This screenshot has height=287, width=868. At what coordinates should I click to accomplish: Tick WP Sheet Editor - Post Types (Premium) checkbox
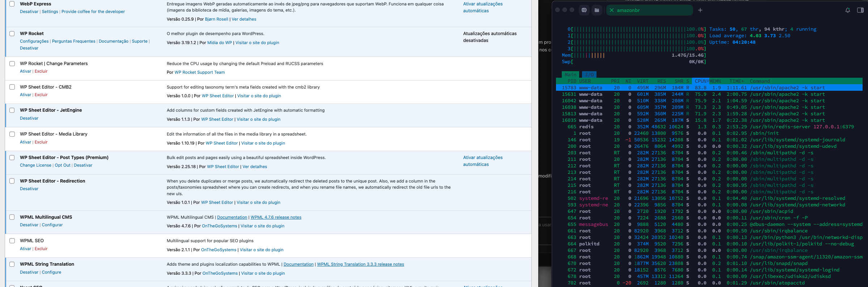coord(12,158)
